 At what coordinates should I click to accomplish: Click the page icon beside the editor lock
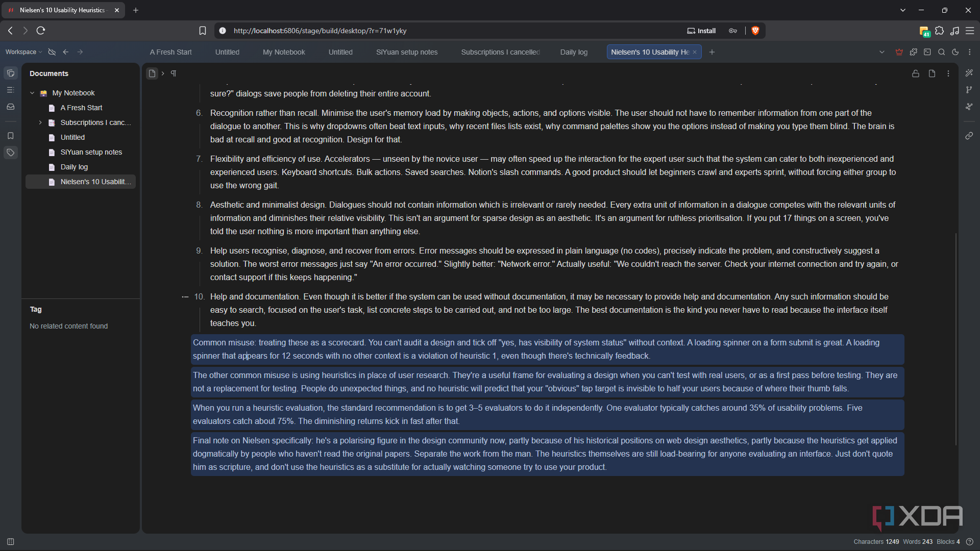point(932,73)
